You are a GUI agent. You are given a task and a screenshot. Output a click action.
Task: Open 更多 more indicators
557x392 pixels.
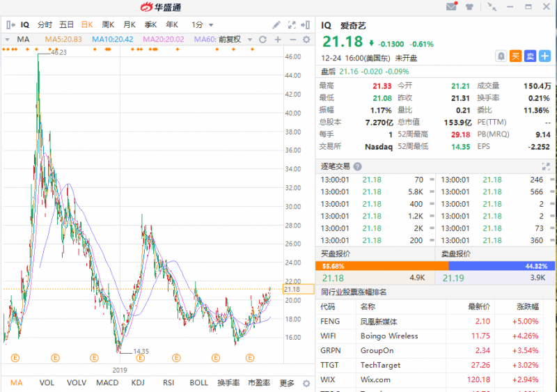[x=287, y=383]
